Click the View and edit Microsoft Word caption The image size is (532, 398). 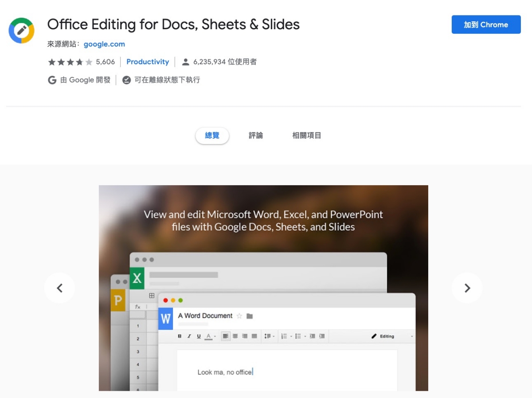click(x=263, y=221)
